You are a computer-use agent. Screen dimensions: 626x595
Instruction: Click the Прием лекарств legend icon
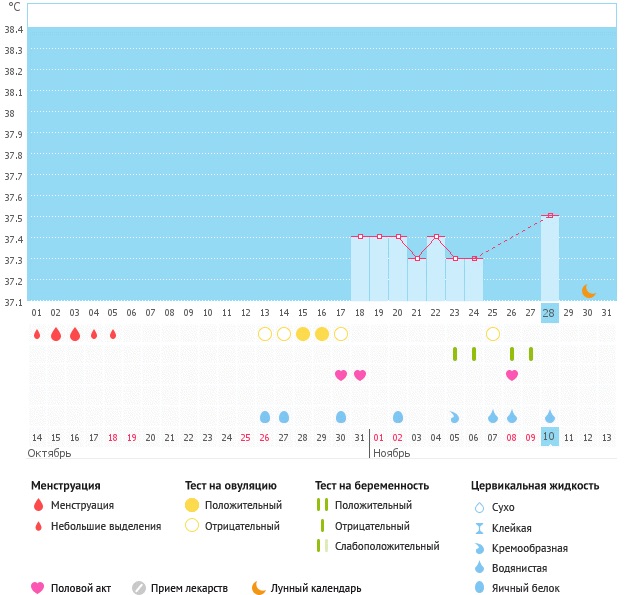click(x=139, y=588)
